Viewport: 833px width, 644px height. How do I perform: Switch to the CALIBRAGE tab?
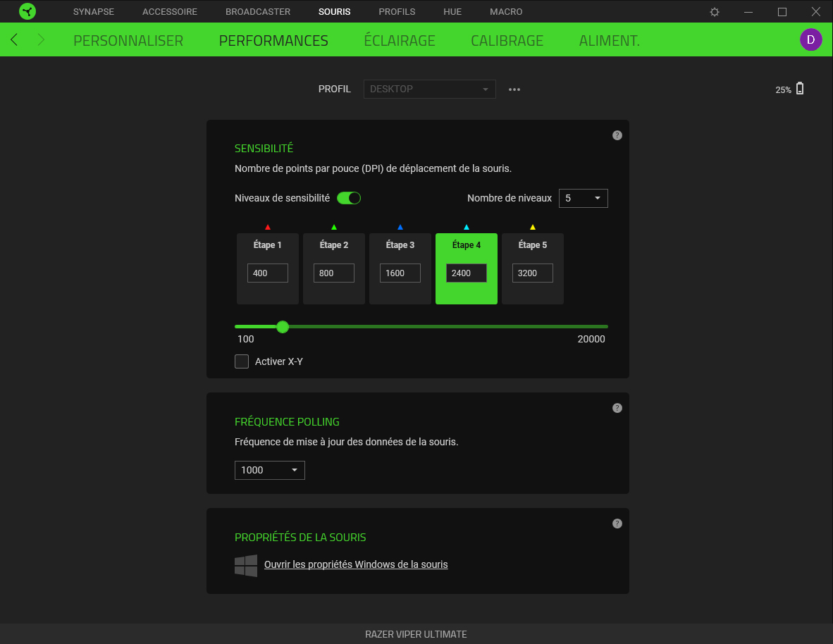tap(507, 40)
